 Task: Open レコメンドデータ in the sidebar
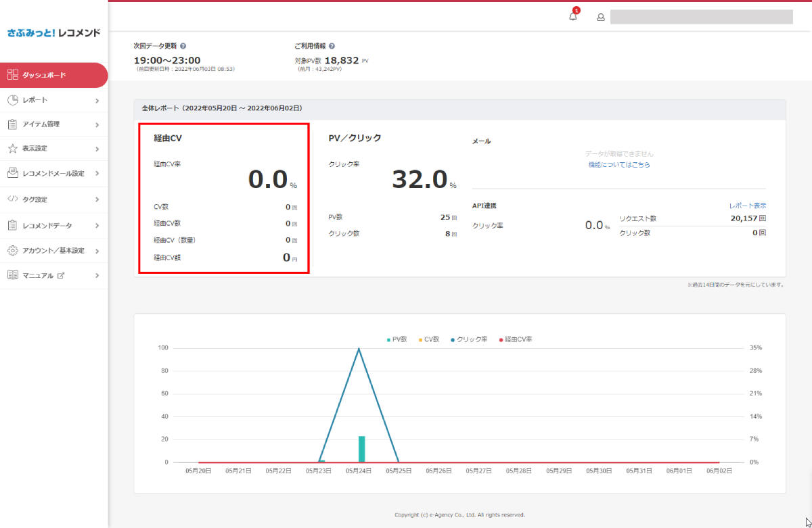click(x=53, y=225)
